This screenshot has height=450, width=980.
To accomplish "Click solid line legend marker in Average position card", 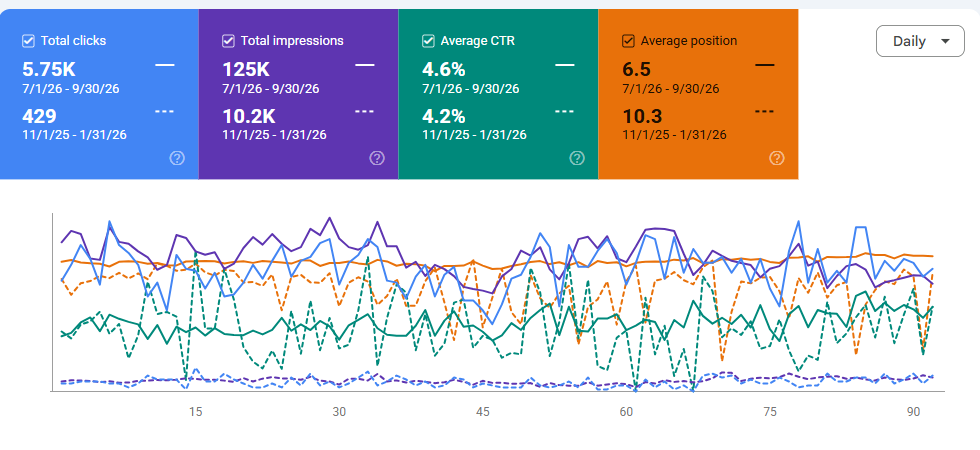I will pos(765,64).
